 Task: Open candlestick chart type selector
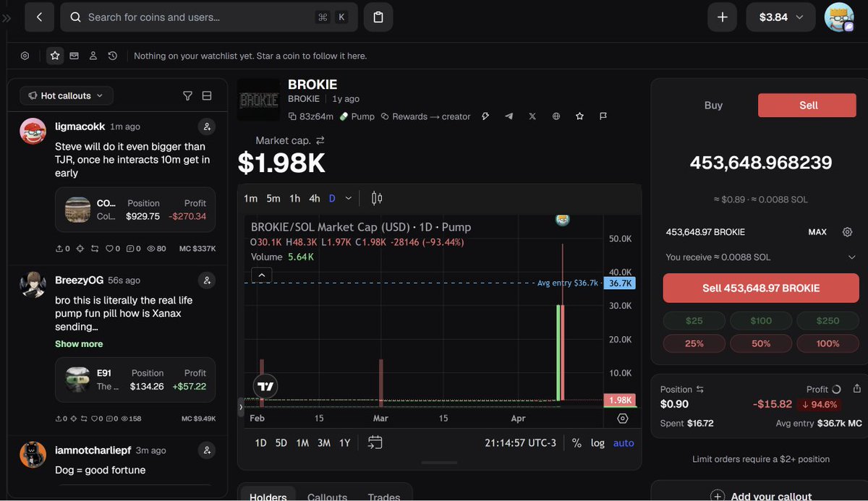[x=377, y=198]
